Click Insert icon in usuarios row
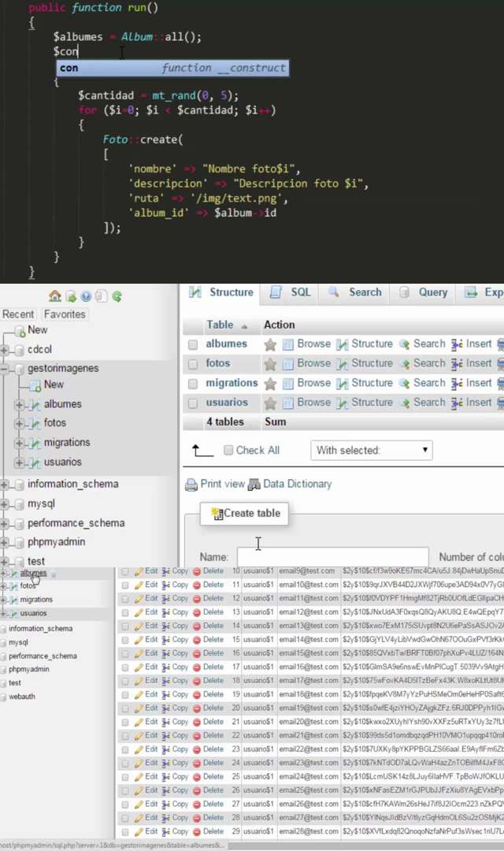This screenshot has width=504, height=851. 457,403
